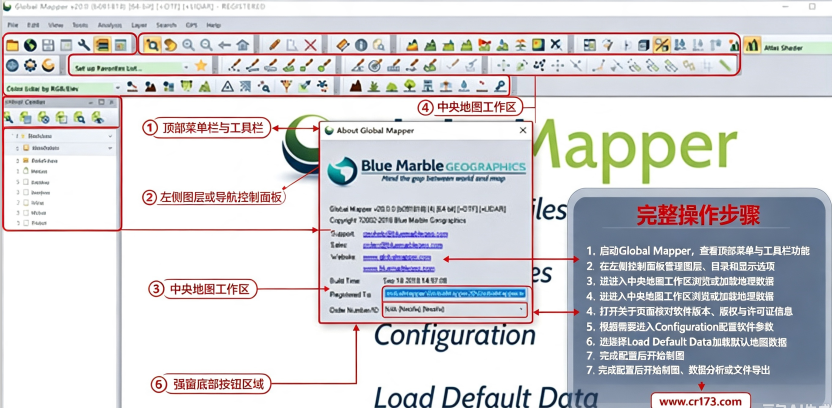Click the highlighted icon left of Atlas Shader
The image size is (832, 408).
click(751, 45)
